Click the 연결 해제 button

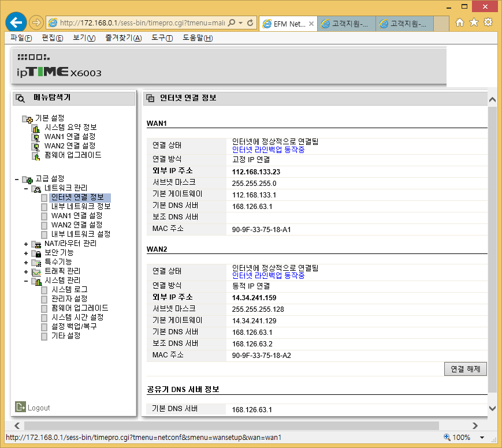coord(465,369)
